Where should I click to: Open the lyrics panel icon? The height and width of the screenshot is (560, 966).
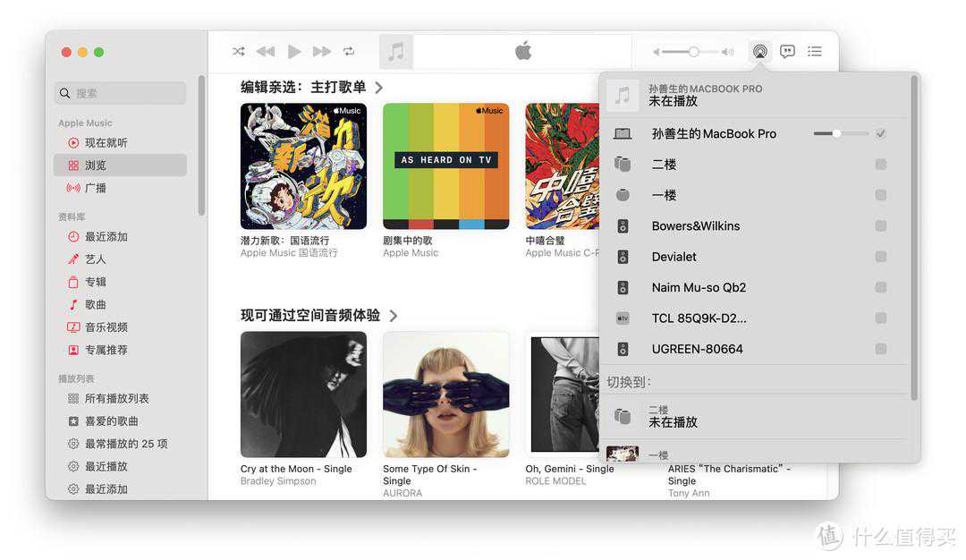click(x=787, y=52)
